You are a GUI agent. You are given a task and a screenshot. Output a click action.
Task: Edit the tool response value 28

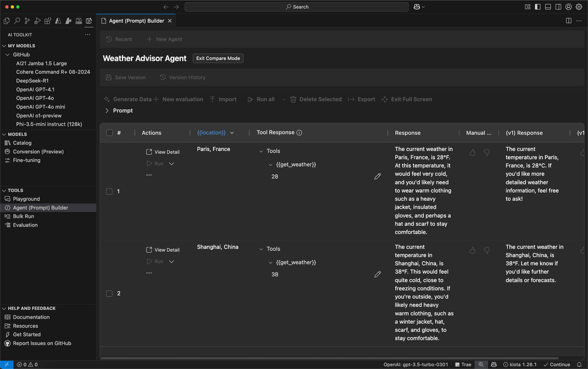coord(378,176)
